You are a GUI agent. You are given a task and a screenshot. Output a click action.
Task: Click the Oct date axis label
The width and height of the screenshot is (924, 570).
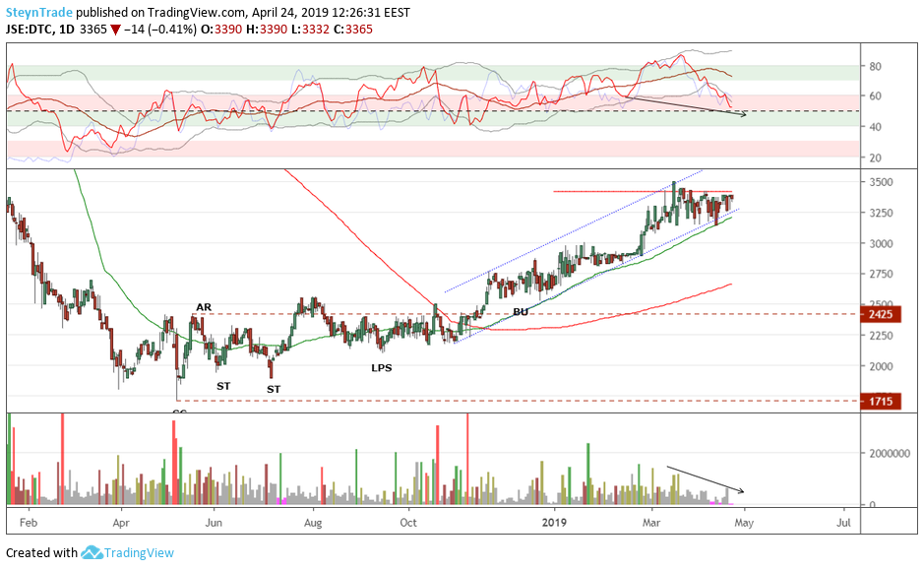click(407, 523)
